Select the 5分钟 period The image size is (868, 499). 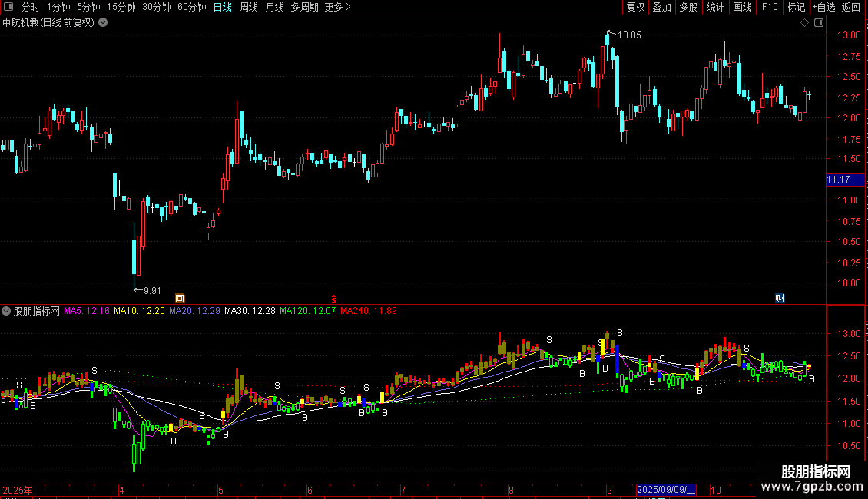[x=88, y=7]
